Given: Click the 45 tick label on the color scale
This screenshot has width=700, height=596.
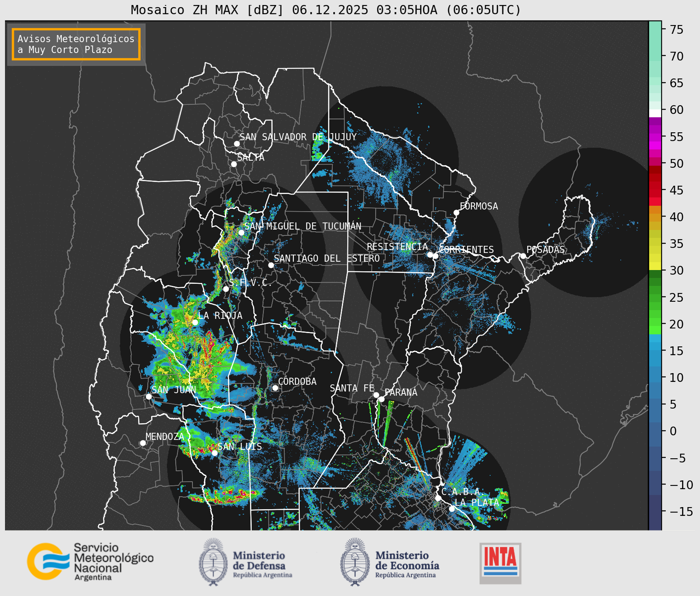Looking at the screenshot, I should coord(677,190).
